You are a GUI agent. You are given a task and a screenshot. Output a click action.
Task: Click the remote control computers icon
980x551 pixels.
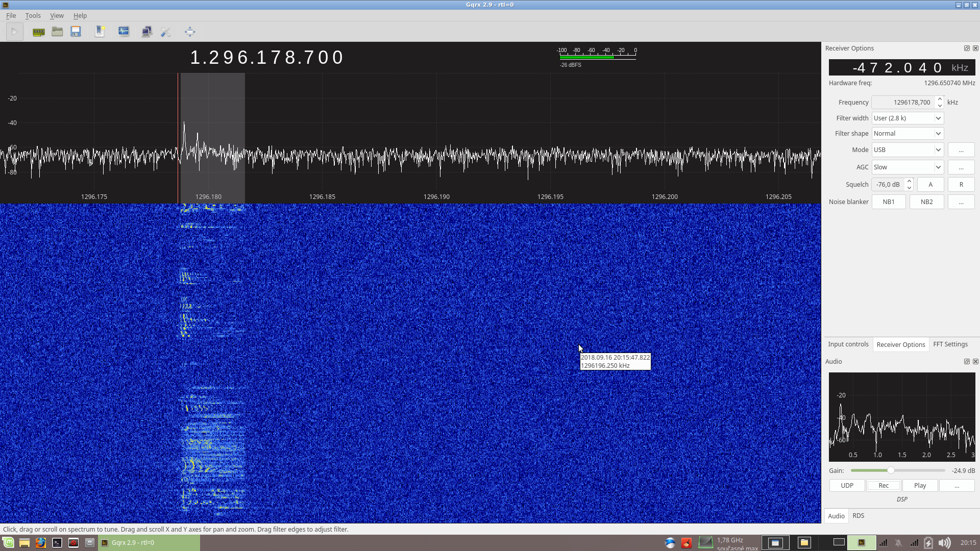tap(147, 32)
